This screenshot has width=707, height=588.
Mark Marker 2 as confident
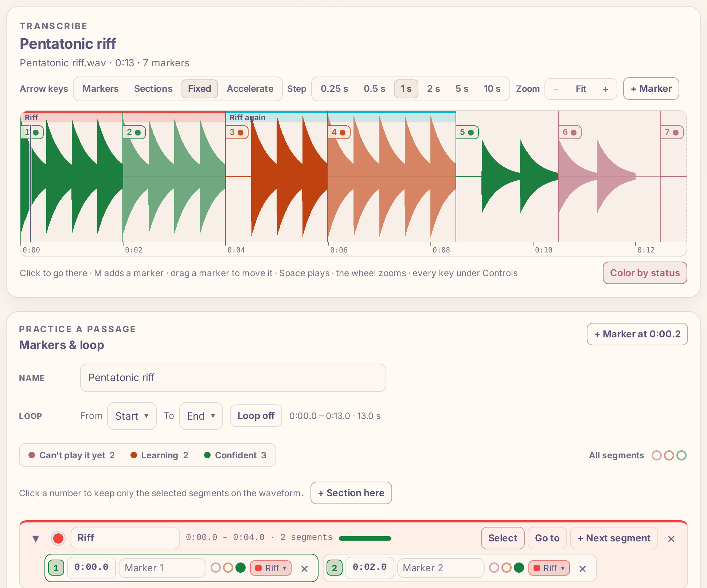pyautogui.click(x=519, y=568)
